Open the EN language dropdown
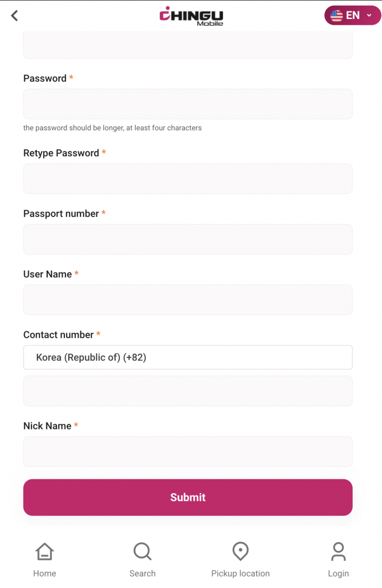Image resolution: width=382 pixels, height=588 pixels. click(353, 16)
